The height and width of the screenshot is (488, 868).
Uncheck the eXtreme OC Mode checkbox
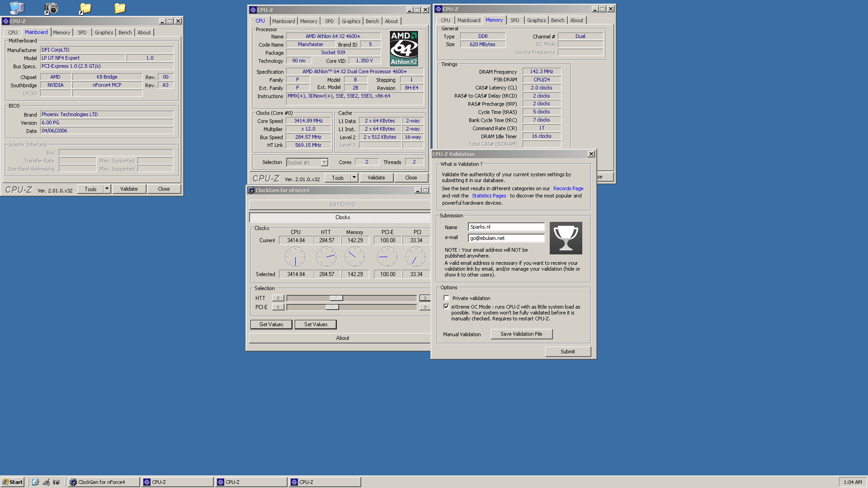pos(446,306)
